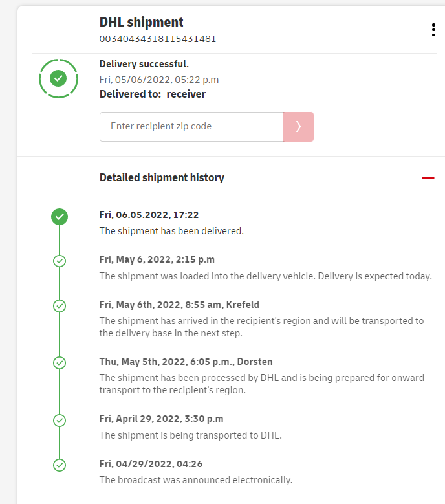Click the 'Delivered to: receiver' text
This screenshot has width=445, height=504.
click(153, 94)
